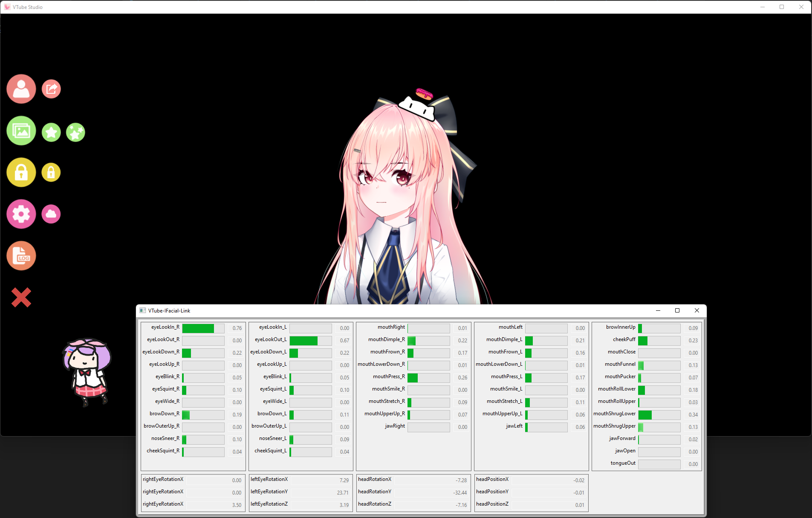Click the eyeLookDown_R progress bar

click(203, 353)
